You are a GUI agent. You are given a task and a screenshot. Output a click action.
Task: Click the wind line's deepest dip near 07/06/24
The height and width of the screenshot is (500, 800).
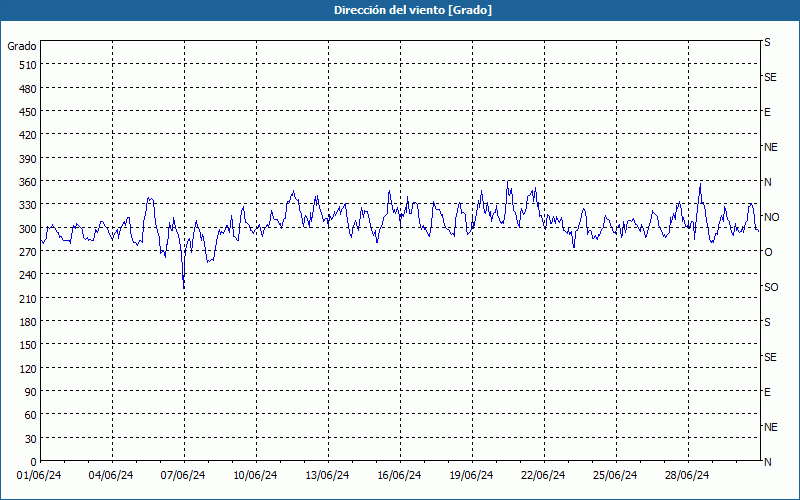tap(184, 288)
